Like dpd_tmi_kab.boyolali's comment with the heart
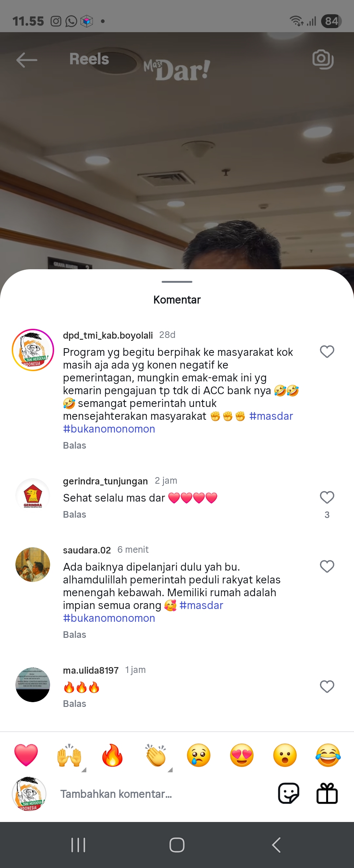This screenshot has width=354, height=868. pyautogui.click(x=327, y=351)
